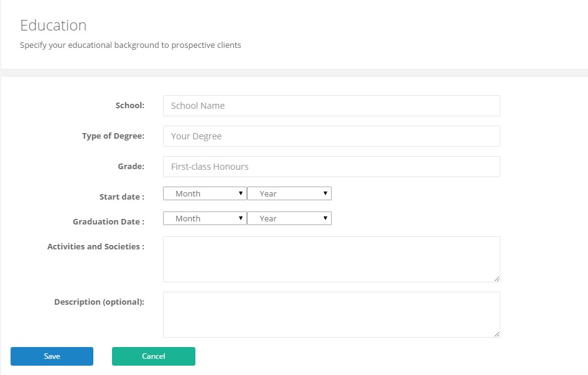This screenshot has width=588, height=375.
Task: Click into the Your Degree text field
Action: [x=332, y=136]
